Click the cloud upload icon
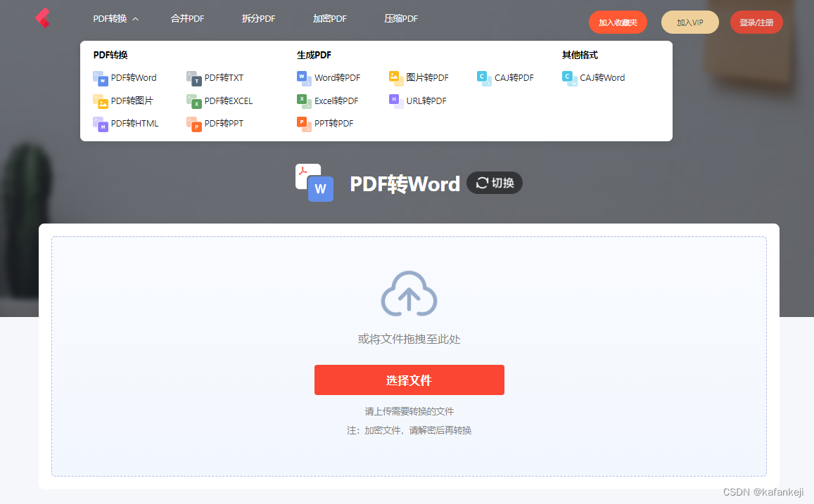Viewport: 814px width, 504px height. [409, 294]
